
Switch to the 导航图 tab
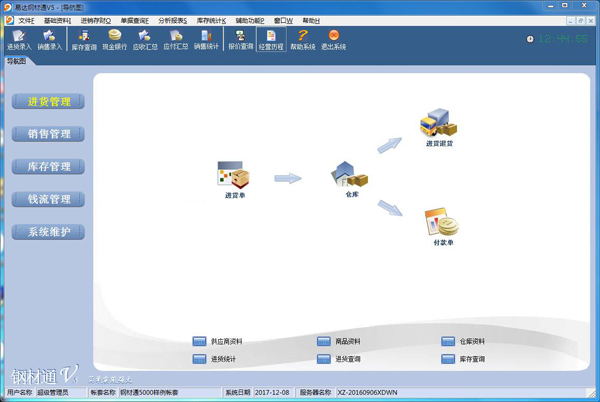point(17,61)
